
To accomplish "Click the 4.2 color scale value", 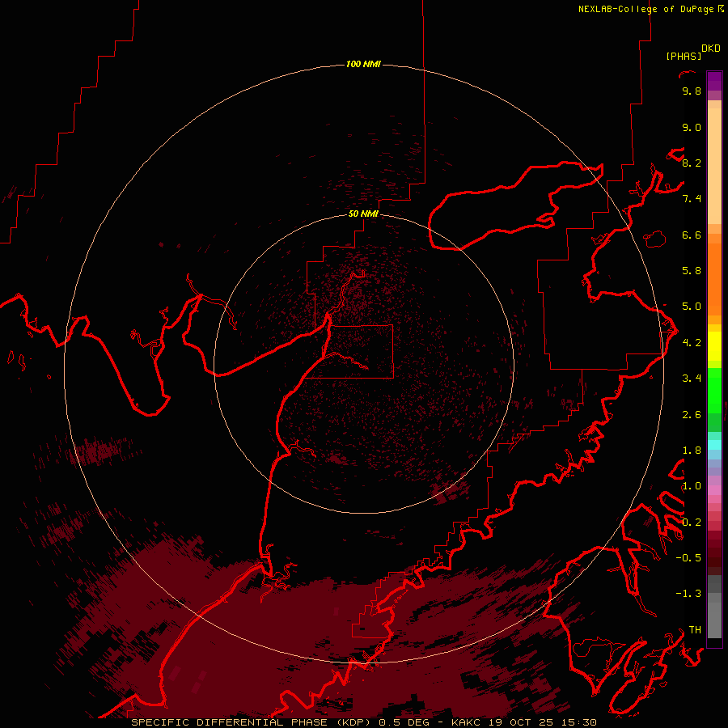I will tap(692, 343).
